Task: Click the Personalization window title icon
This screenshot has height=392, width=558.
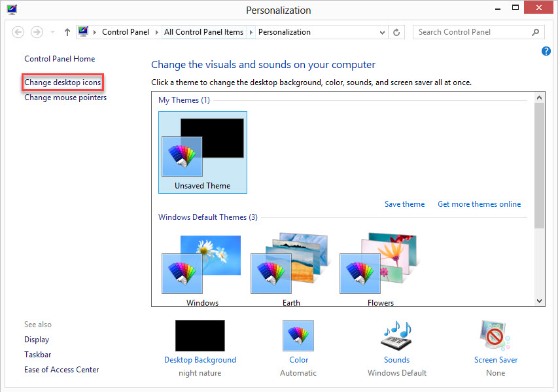Action: pyautogui.click(x=12, y=9)
